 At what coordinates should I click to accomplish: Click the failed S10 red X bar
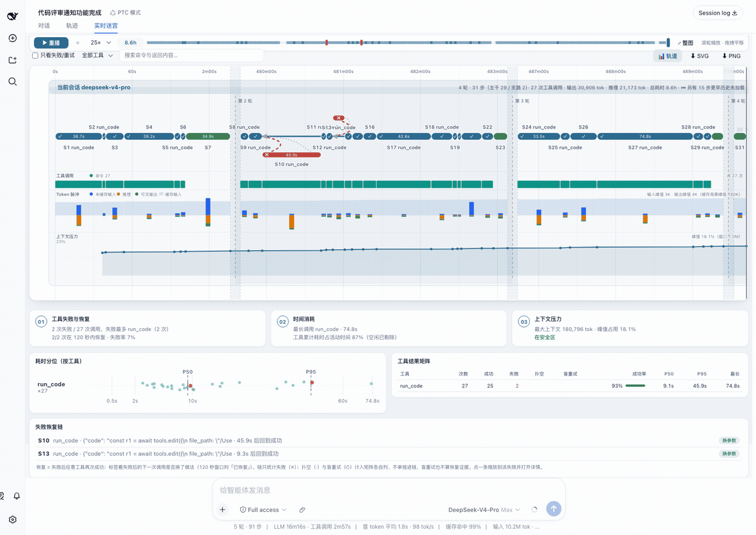(x=292, y=154)
